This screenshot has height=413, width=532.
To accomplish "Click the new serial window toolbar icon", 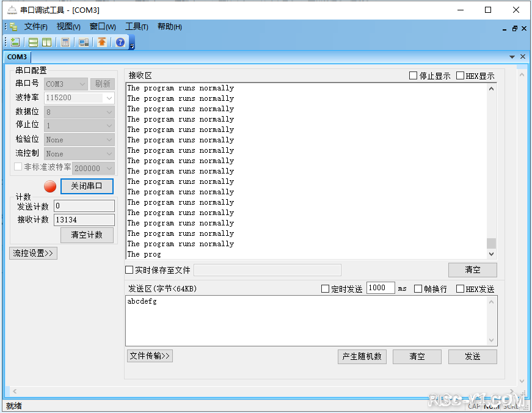I will click(15, 42).
